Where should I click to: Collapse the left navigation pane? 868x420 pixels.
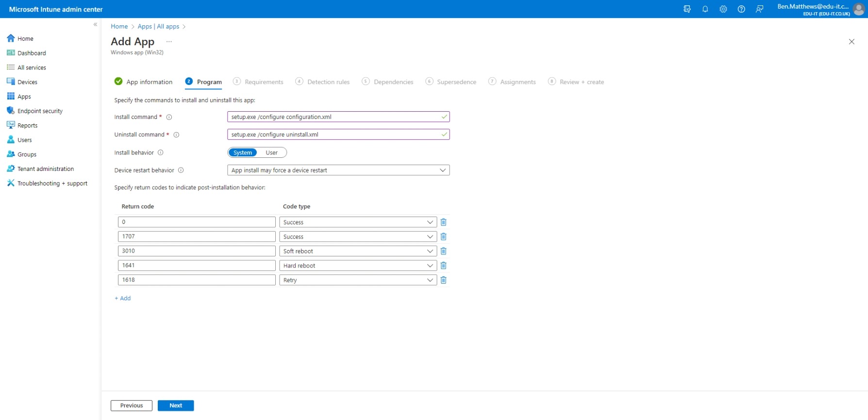[x=95, y=24]
